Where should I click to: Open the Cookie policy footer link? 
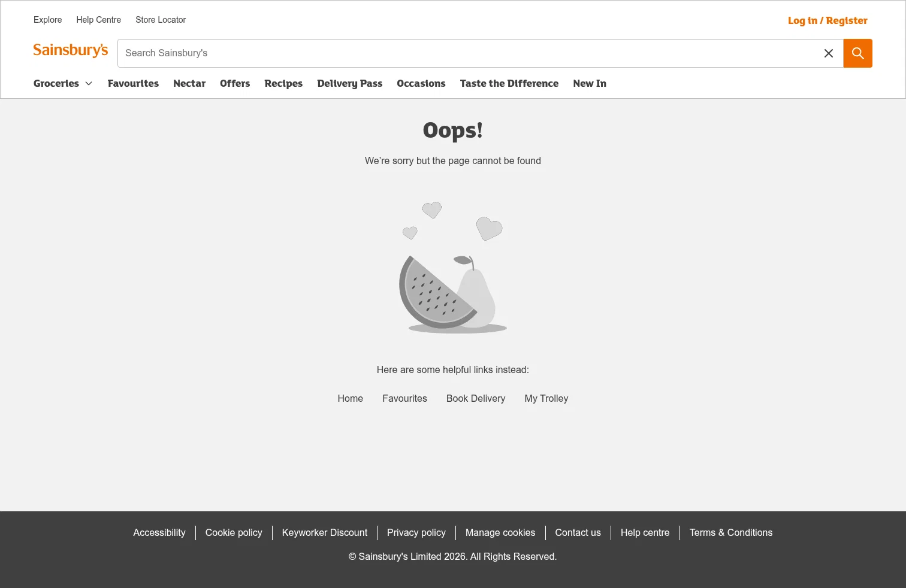[x=234, y=532]
